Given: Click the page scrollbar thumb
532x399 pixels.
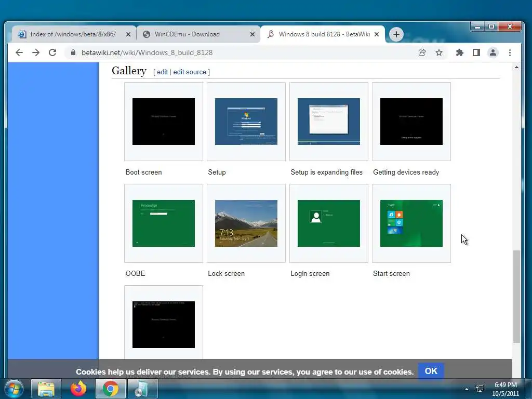Looking at the screenshot, I should 516,297.
